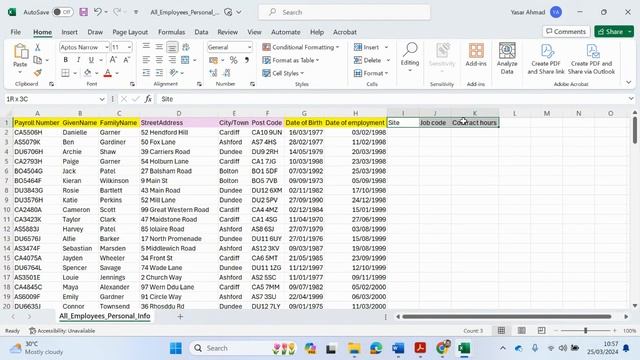Click the Comments button
640x360 pixels.
coord(566,31)
